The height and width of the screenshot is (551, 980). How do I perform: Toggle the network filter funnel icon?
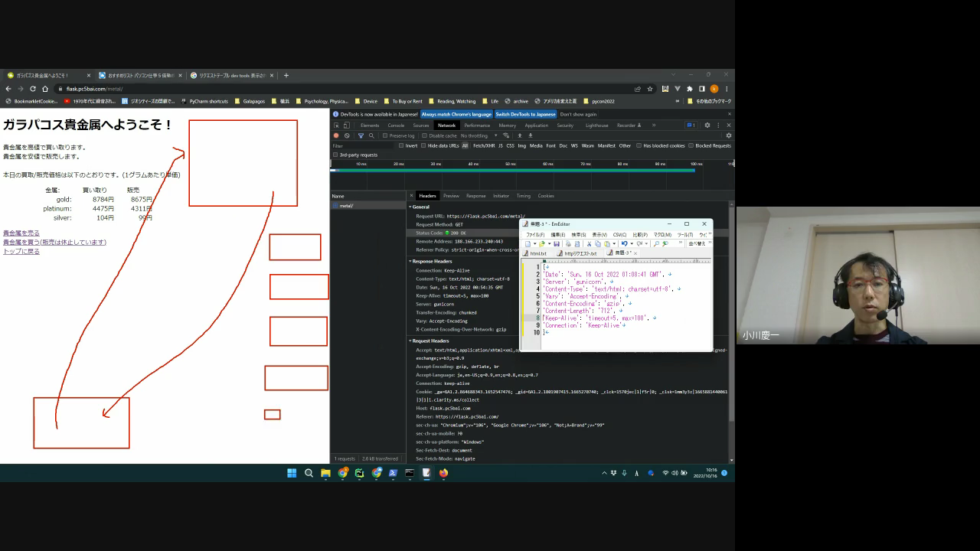click(361, 135)
